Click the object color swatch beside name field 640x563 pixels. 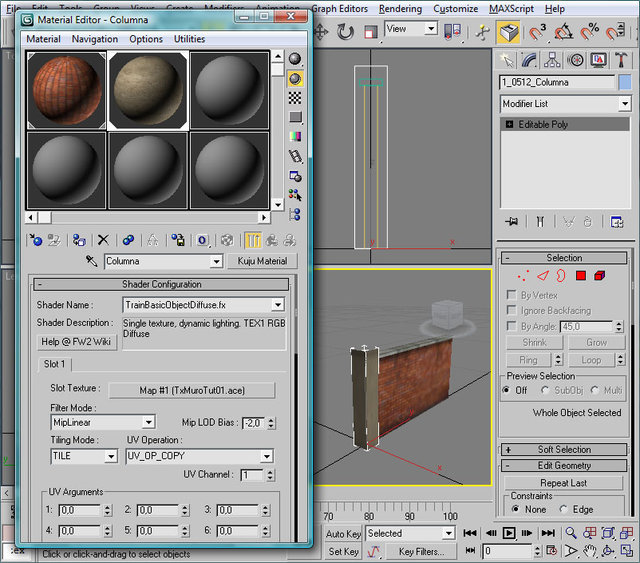pyautogui.click(x=625, y=82)
